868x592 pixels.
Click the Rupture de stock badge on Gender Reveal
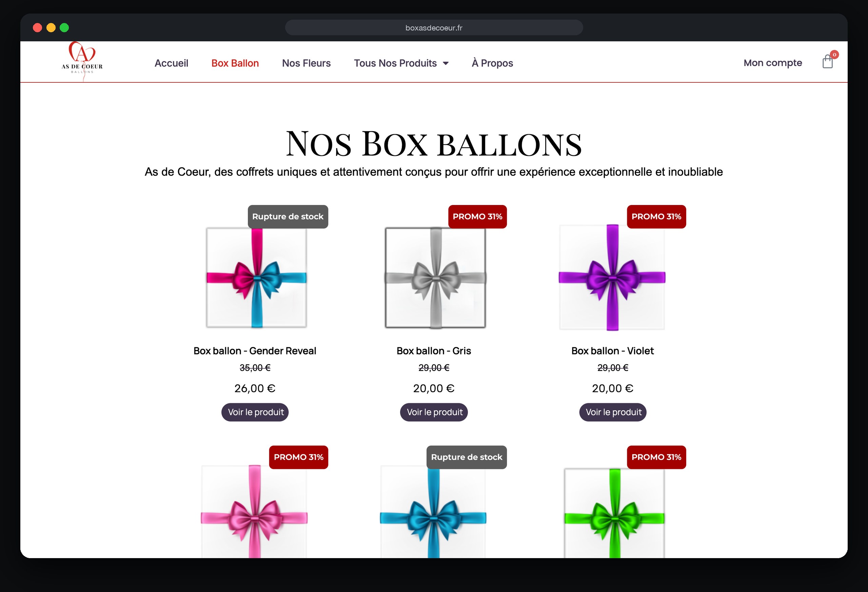(288, 217)
